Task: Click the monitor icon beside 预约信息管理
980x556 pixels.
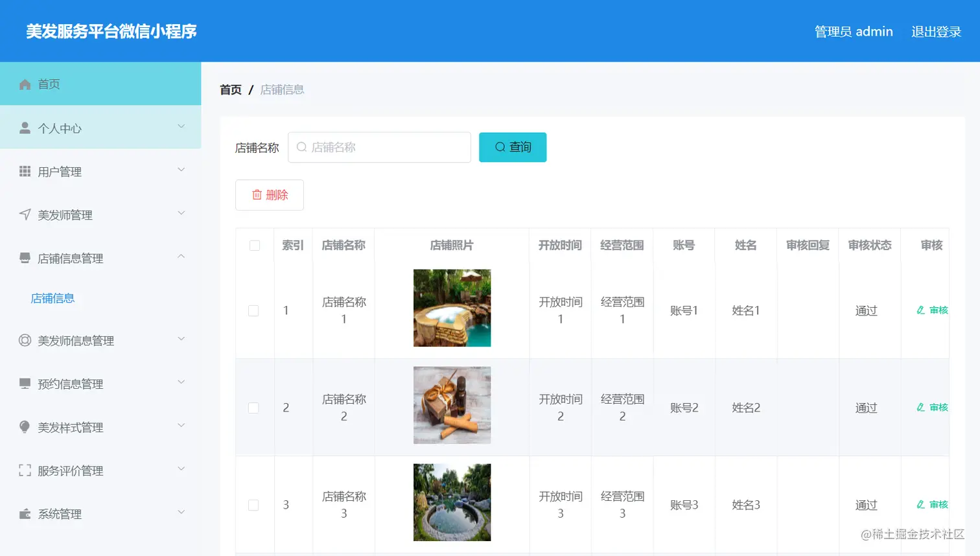Action: pos(25,384)
